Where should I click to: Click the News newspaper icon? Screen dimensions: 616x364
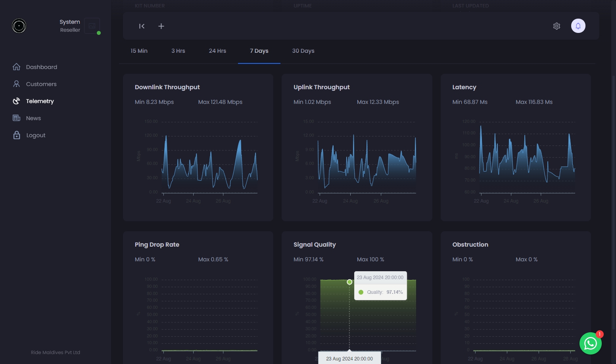[x=16, y=118]
